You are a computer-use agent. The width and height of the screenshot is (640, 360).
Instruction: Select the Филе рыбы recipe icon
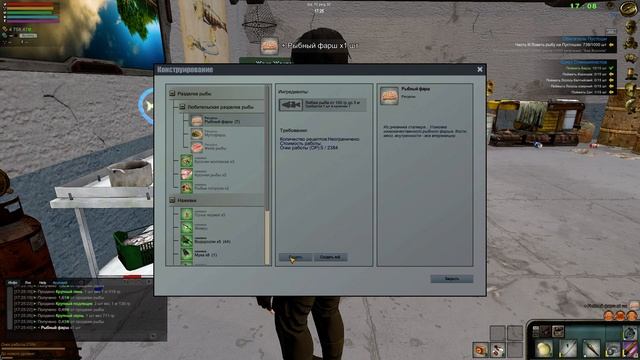click(197, 147)
